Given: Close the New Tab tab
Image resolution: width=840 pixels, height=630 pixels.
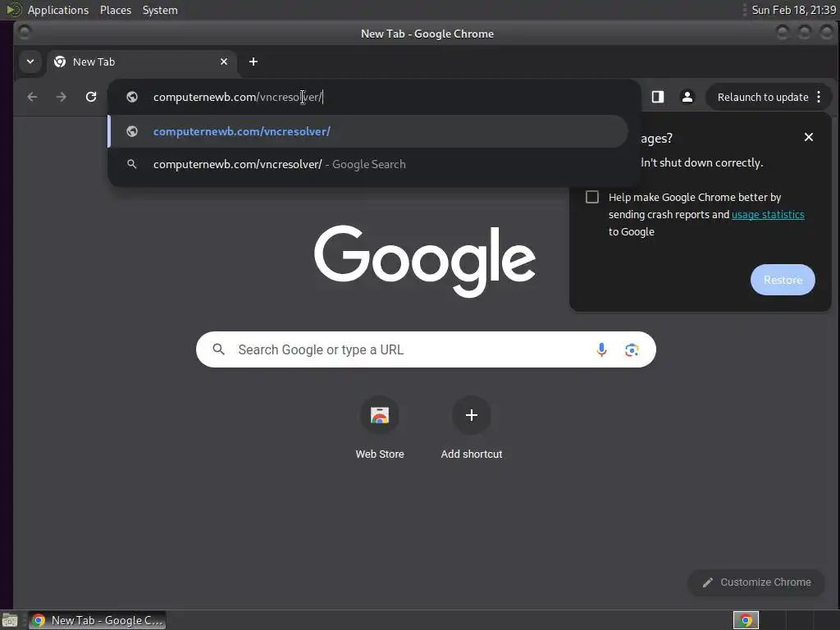Looking at the screenshot, I should coord(224,62).
